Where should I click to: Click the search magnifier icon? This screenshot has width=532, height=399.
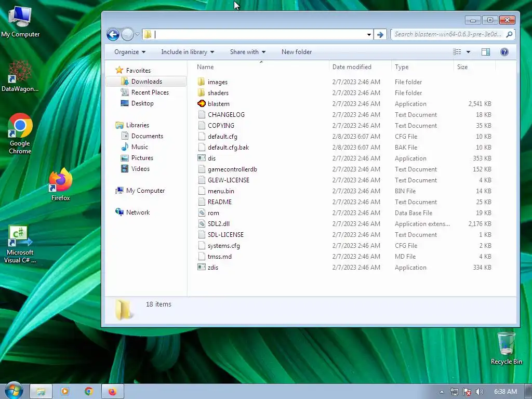(x=509, y=34)
